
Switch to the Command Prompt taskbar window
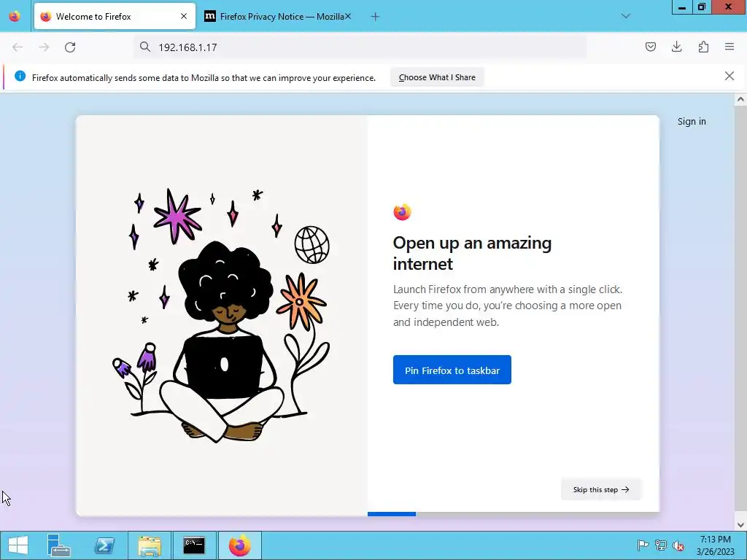(194, 545)
